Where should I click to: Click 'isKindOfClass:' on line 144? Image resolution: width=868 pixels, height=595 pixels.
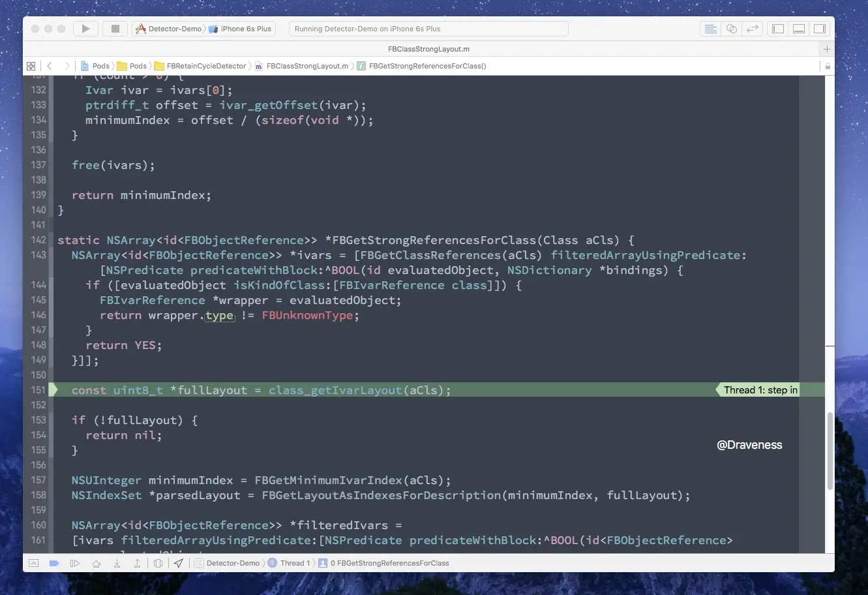click(x=282, y=285)
